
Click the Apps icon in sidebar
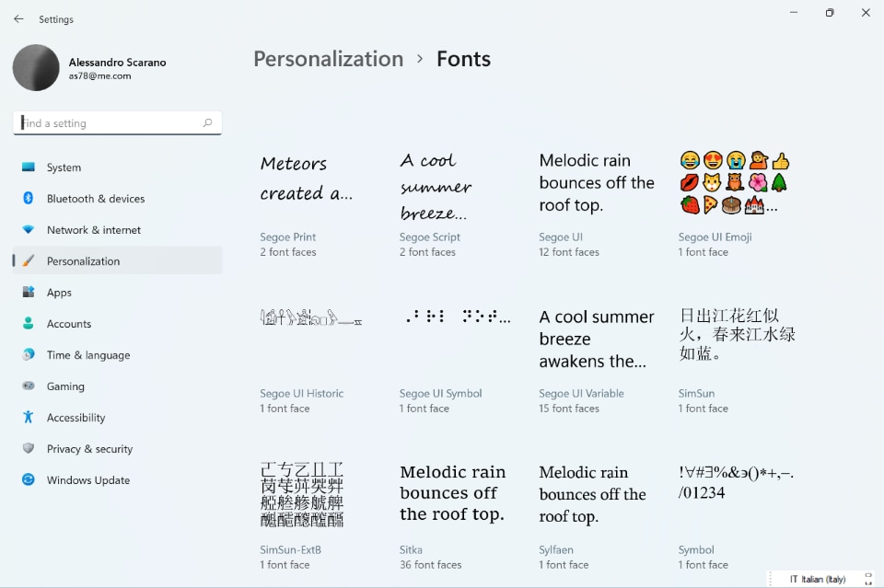coord(29,293)
